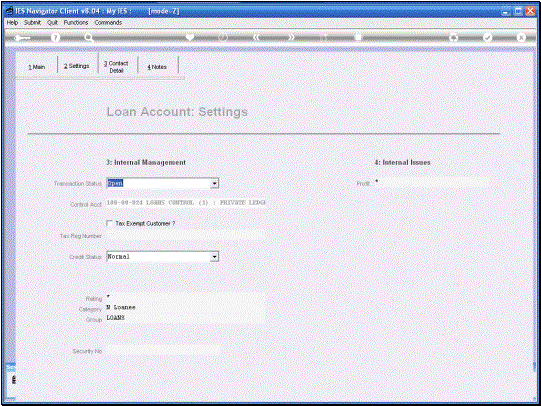
Task: Open help via the question mark icon
Action: coord(55,38)
